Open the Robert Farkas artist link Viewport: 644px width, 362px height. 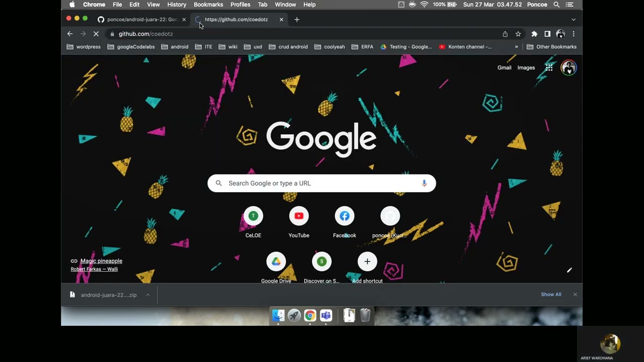point(94,269)
